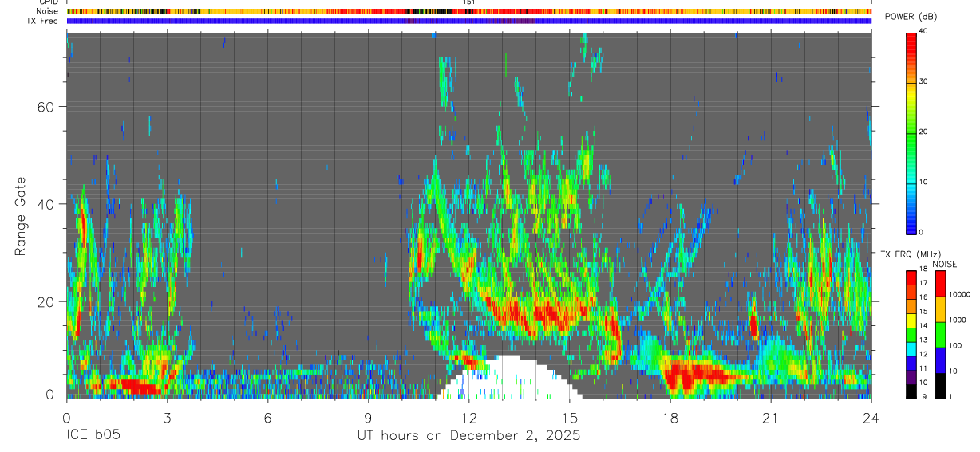The width and height of the screenshot is (980, 452).
Task: Click the 151 CPID value above noise strip
Action: pos(469,2)
